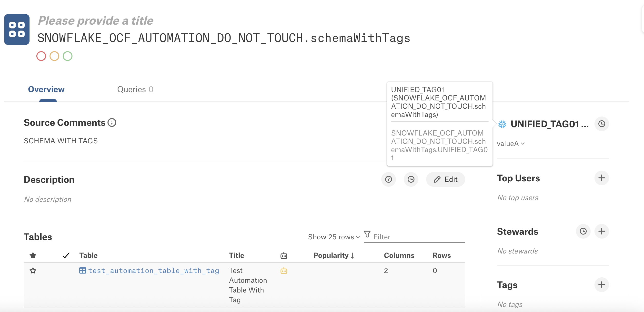Viewport: 644px width, 312px height.
Task: Click the 'No description' placeholder text
Action: click(48, 199)
